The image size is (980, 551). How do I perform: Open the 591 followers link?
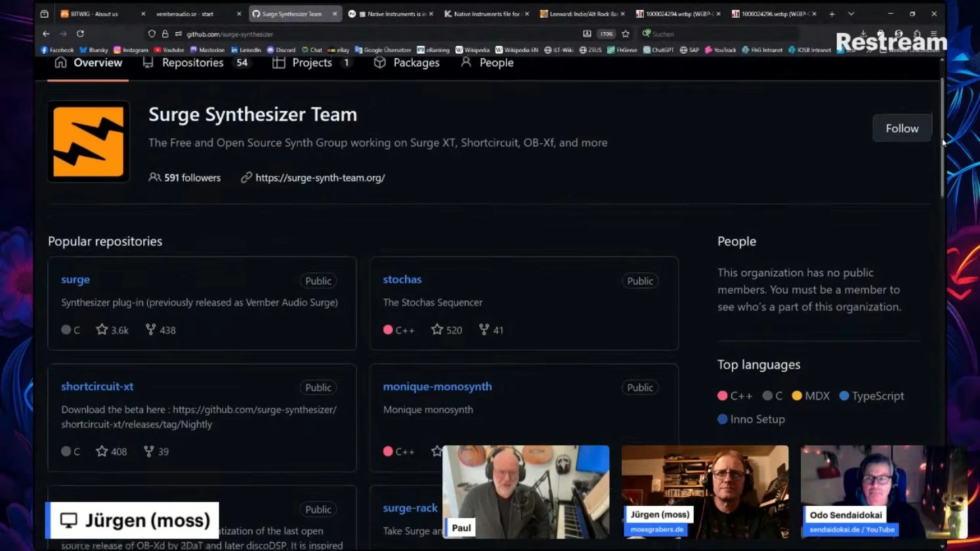184,178
